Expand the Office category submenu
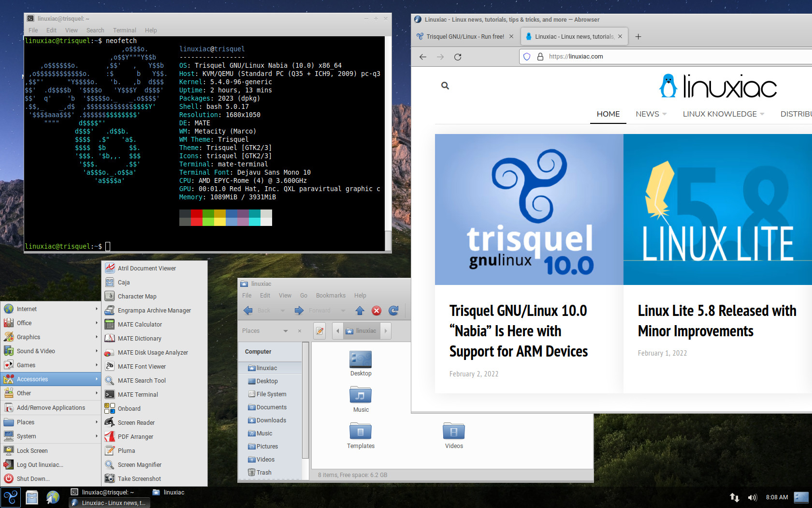This screenshot has width=812, height=508. pyautogui.click(x=51, y=323)
